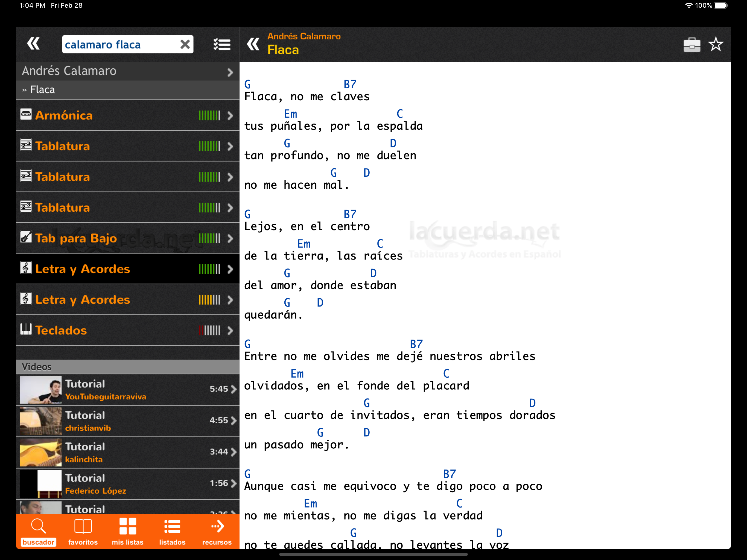Tap the yellow rating bars on the Letra y Acordes row
747x560 pixels.
(x=209, y=300)
